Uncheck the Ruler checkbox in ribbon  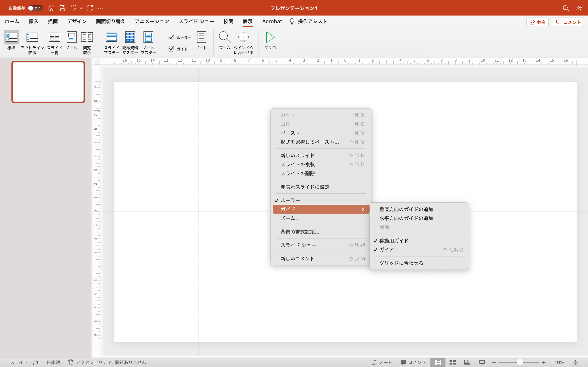171,37
